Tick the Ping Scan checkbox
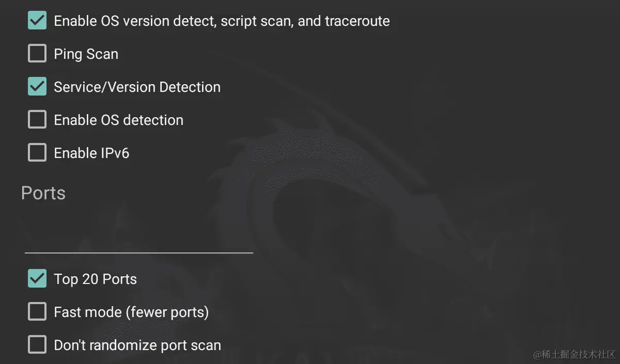The width and height of the screenshot is (620, 364). click(37, 54)
